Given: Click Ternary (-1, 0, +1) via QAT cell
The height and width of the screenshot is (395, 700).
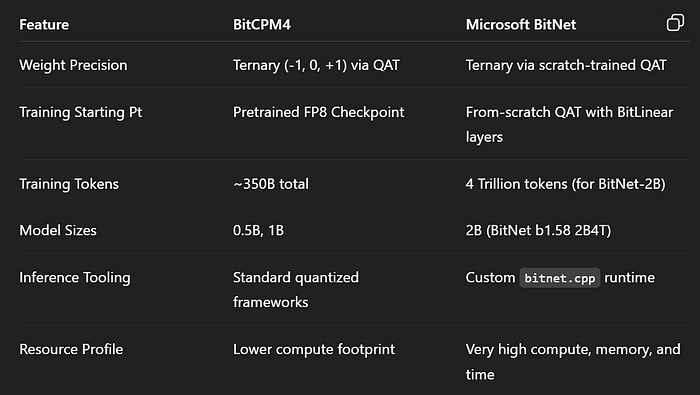Looking at the screenshot, I should [x=317, y=65].
